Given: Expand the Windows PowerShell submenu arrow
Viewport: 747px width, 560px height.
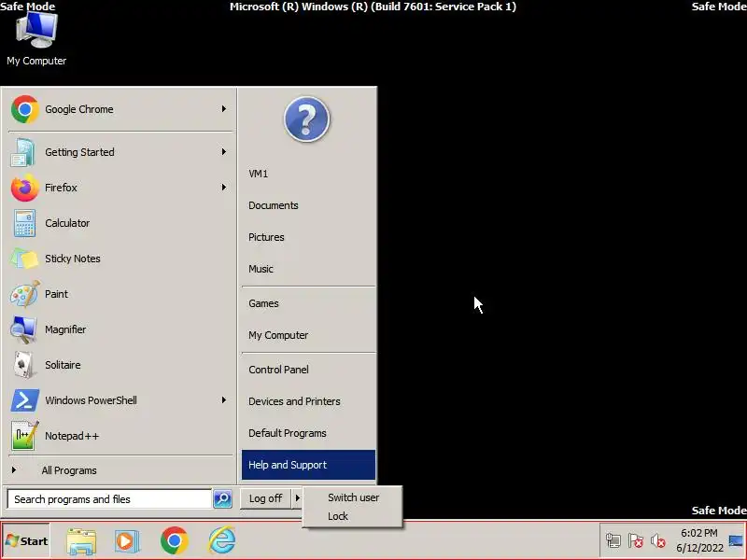Looking at the screenshot, I should pyautogui.click(x=223, y=400).
